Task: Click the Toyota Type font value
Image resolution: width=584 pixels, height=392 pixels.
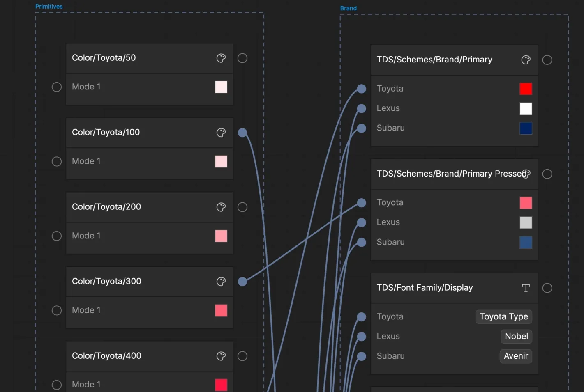Action: (504, 317)
